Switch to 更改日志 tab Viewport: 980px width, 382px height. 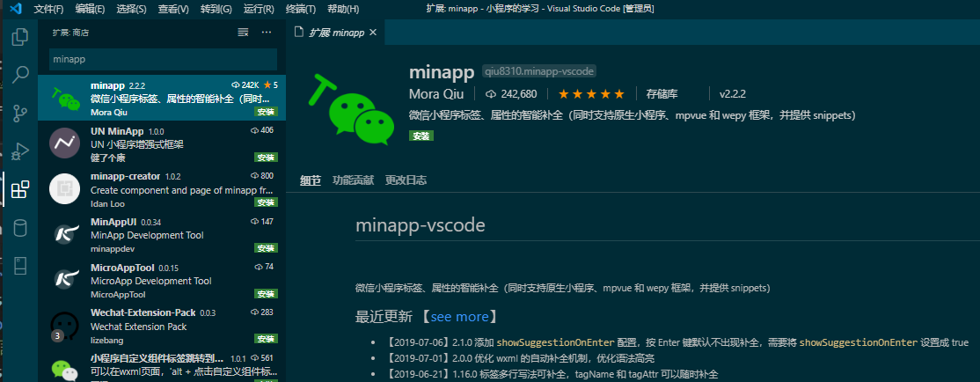coord(406,180)
